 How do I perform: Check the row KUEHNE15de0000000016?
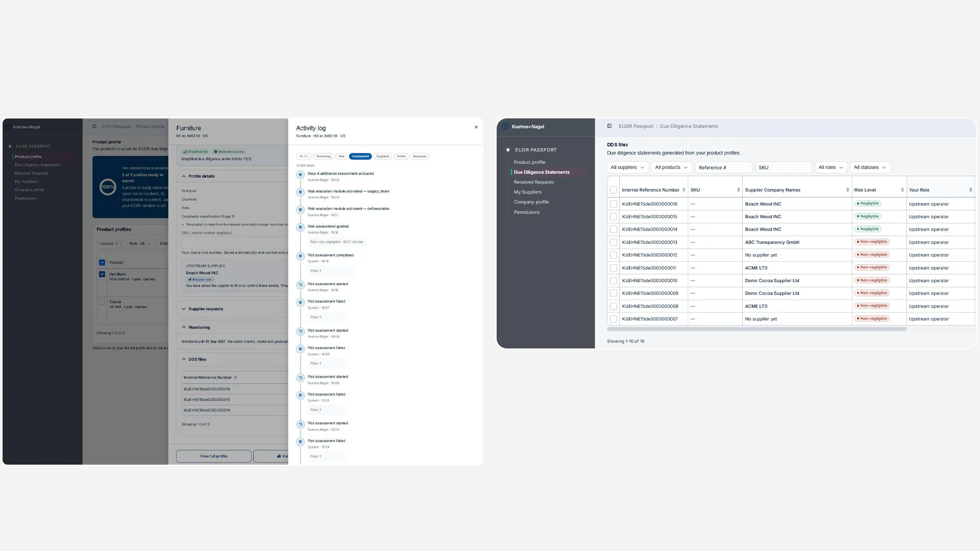[614, 204]
